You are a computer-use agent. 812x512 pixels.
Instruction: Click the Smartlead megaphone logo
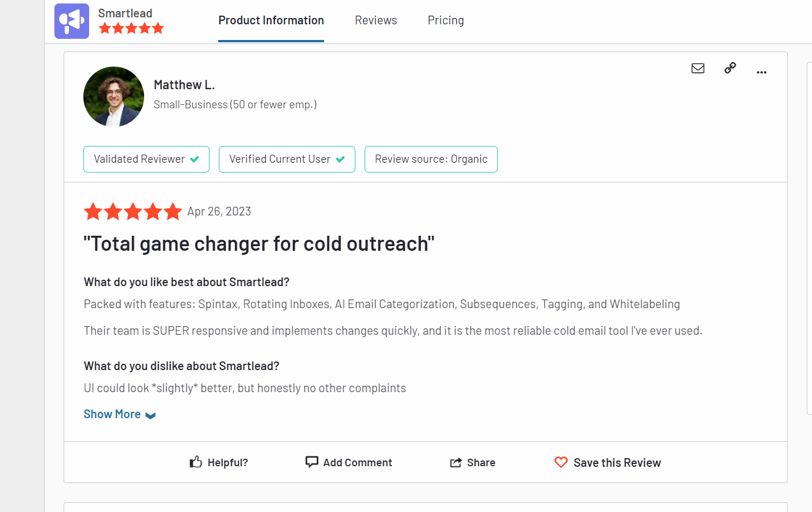pos(72,21)
